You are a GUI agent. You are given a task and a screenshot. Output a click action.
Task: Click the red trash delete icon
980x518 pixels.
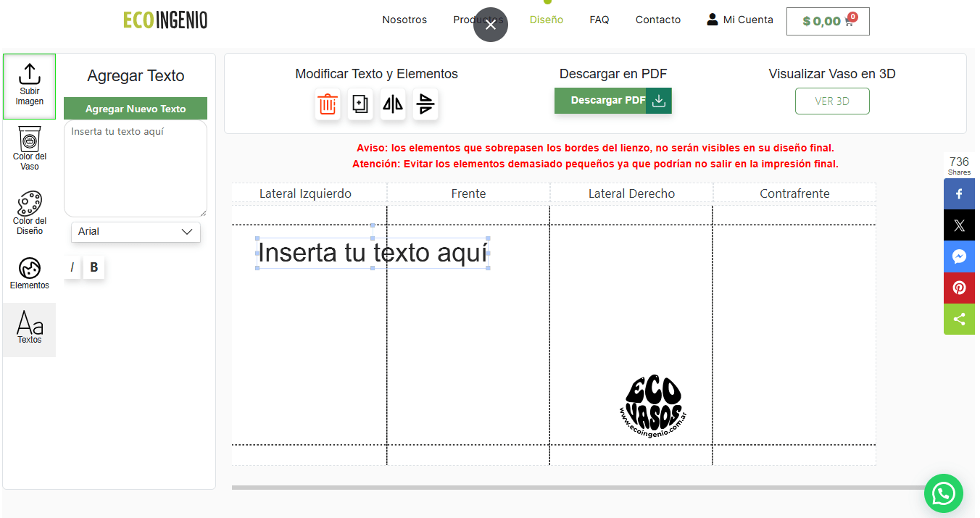(x=328, y=104)
